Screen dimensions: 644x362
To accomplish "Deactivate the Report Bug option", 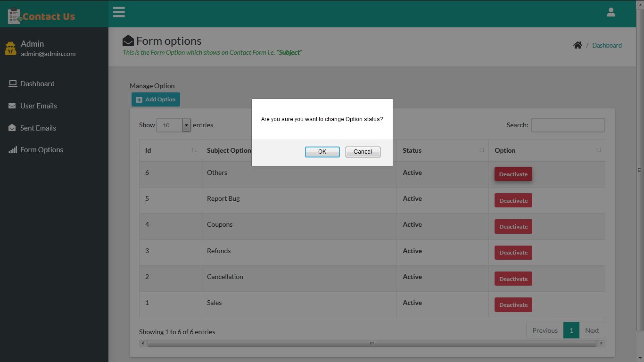I will [513, 200].
